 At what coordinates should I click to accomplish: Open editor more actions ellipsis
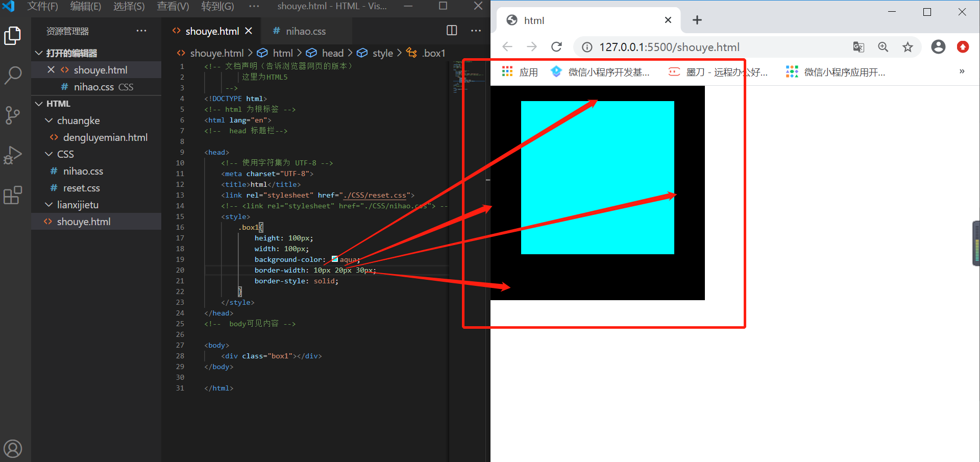[476, 31]
